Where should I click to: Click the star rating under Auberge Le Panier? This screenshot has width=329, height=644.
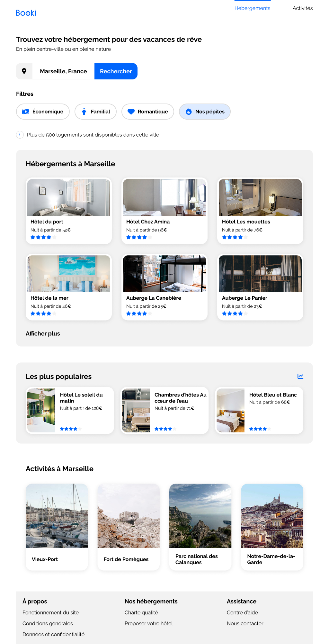click(235, 313)
